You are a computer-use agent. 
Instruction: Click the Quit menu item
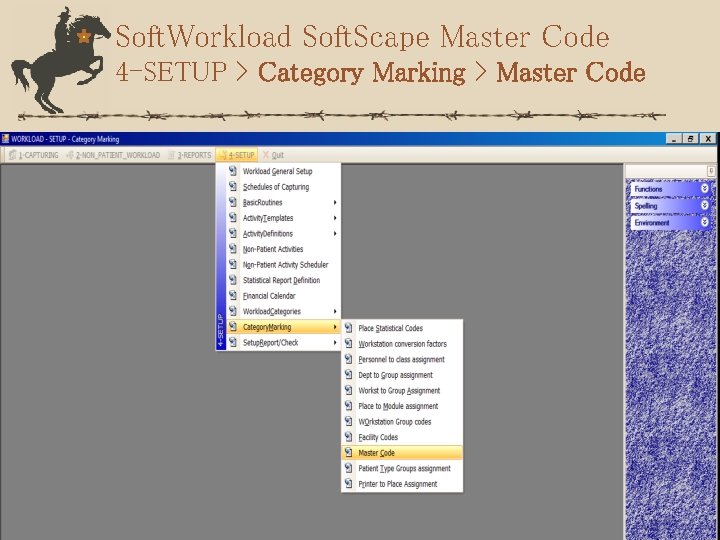(273, 155)
